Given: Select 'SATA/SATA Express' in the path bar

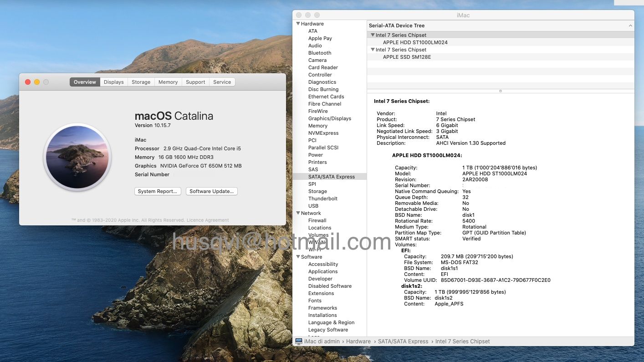Looking at the screenshot, I should (403, 342).
